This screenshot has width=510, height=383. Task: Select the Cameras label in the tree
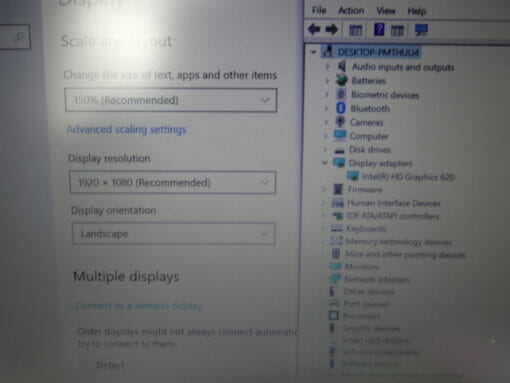click(366, 122)
